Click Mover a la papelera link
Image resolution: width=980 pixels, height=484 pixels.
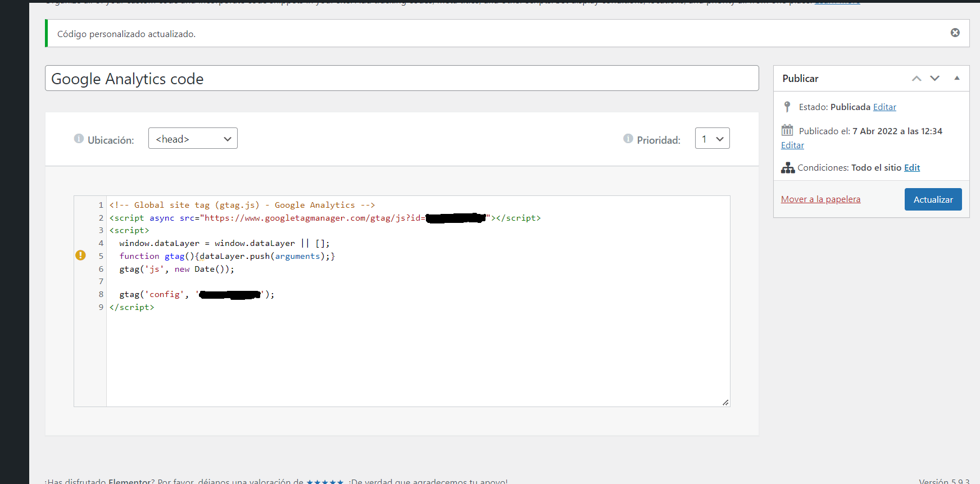[820, 199]
